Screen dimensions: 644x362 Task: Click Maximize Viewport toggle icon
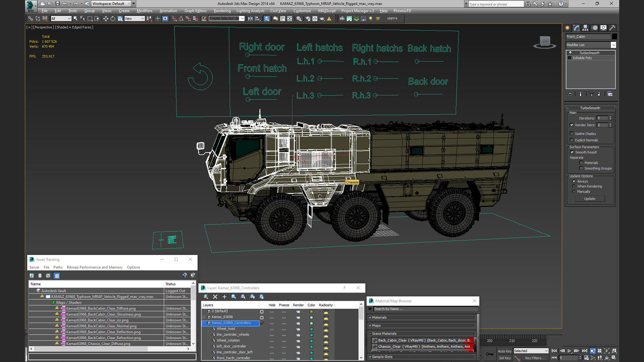click(x=614, y=358)
